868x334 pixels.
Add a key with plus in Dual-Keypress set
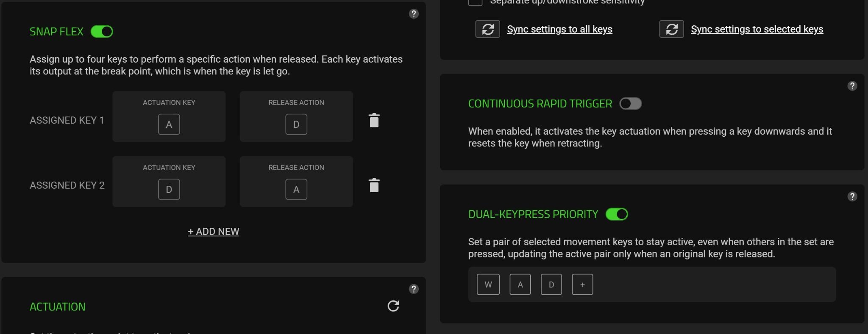(582, 284)
